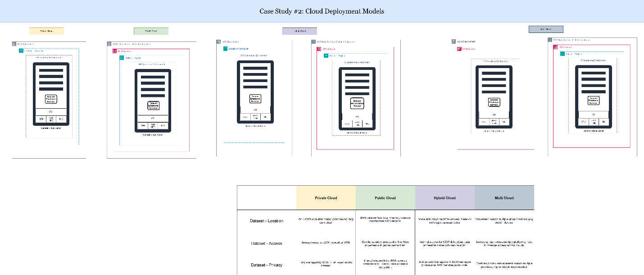Screen dimensions: 644x275
Task: Select the OS cell in the Private Cloud server
Action: 51,112
